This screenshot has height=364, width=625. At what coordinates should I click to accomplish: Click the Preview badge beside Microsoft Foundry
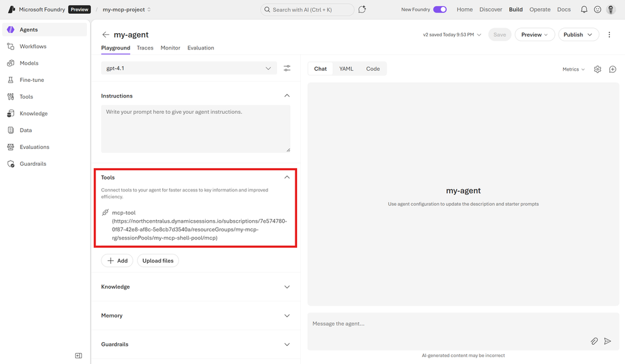79,9
